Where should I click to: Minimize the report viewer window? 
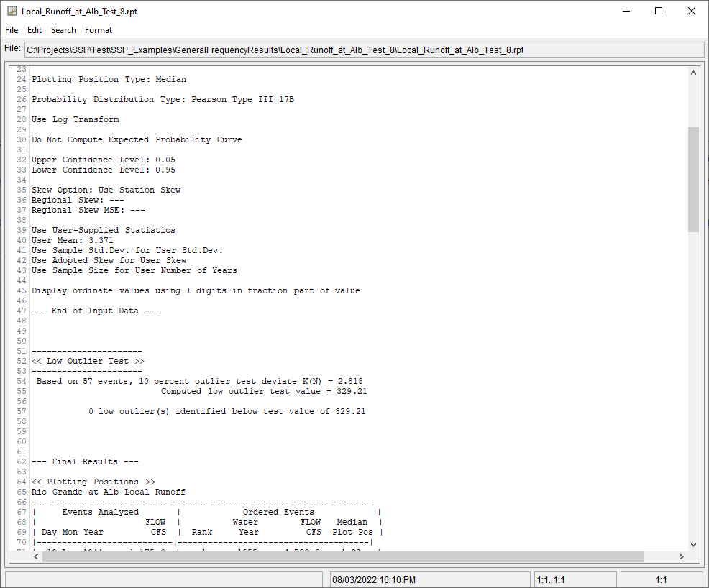pyautogui.click(x=626, y=12)
